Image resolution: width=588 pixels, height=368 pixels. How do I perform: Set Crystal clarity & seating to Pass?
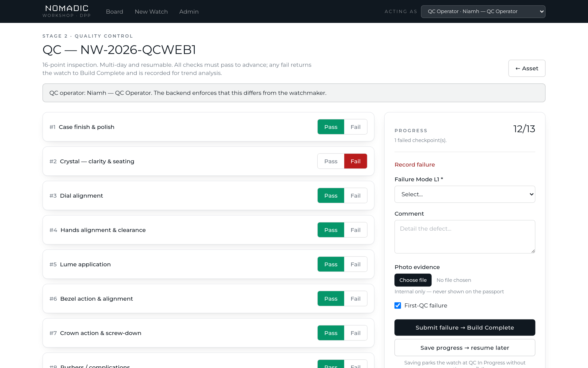point(331,161)
